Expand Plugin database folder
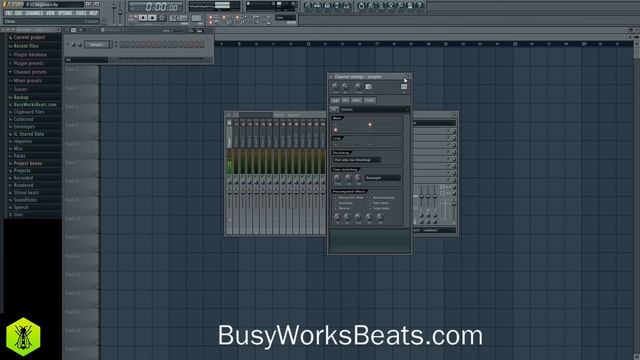640x360 pixels. [30, 55]
